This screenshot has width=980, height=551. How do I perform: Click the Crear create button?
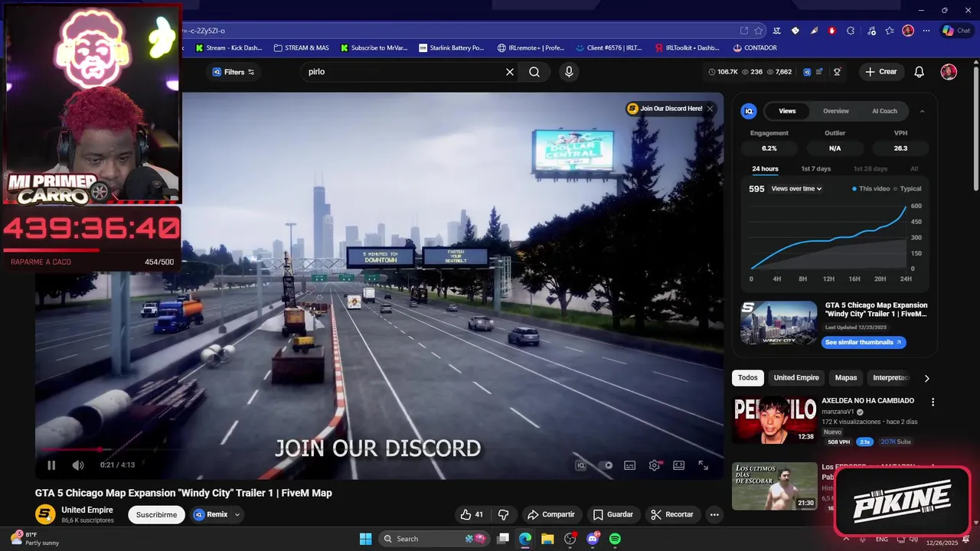(881, 72)
